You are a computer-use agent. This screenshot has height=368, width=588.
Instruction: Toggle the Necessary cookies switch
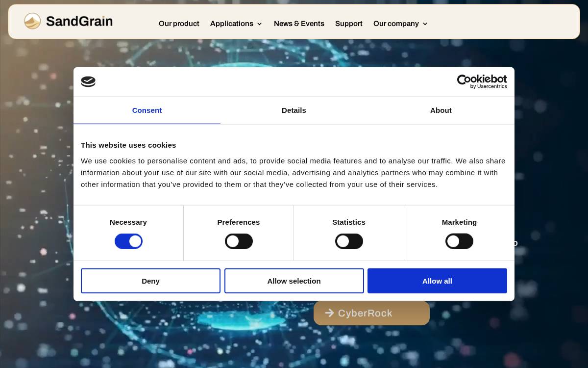[x=128, y=241]
